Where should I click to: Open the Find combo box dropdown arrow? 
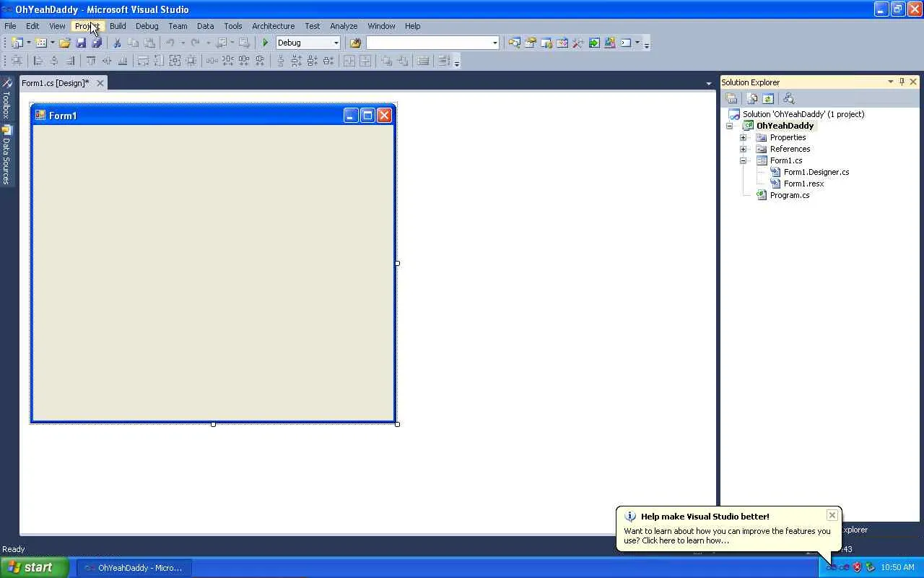[x=494, y=43]
